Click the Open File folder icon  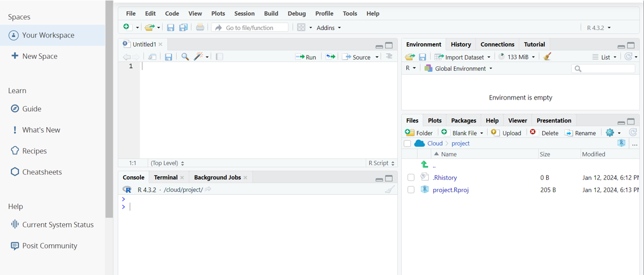(x=149, y=27)
